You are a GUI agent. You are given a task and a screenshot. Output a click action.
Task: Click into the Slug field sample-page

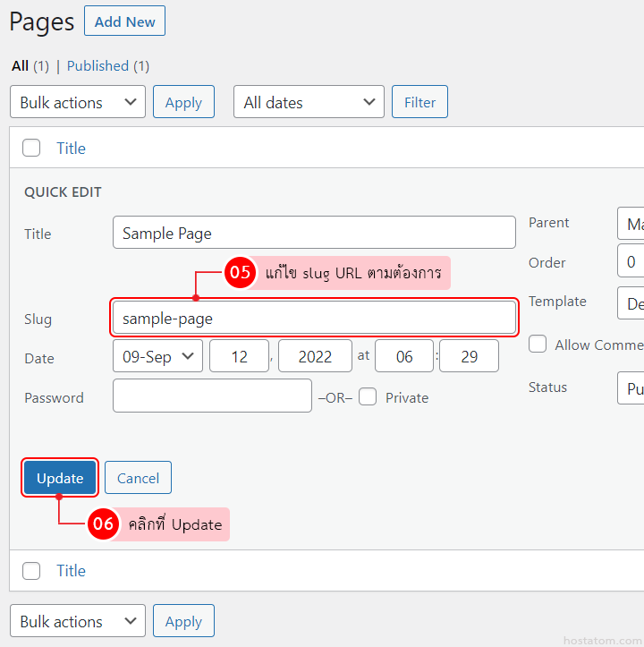point(314,318)
